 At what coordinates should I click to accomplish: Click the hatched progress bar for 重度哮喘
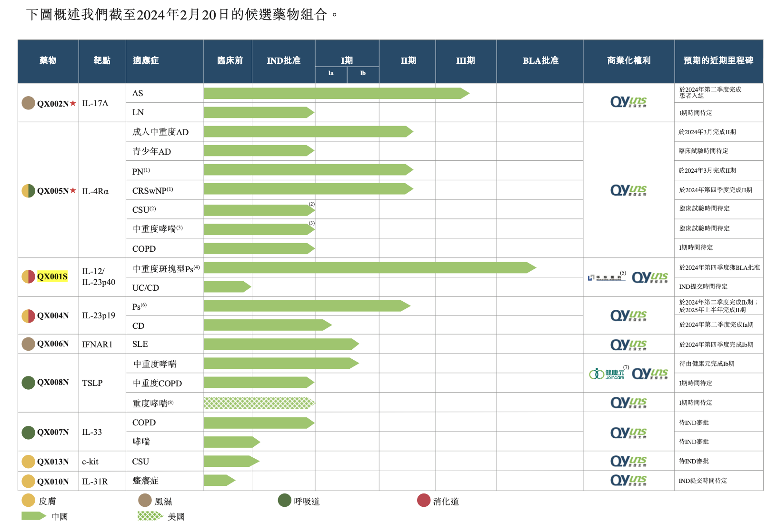point(259,403)
